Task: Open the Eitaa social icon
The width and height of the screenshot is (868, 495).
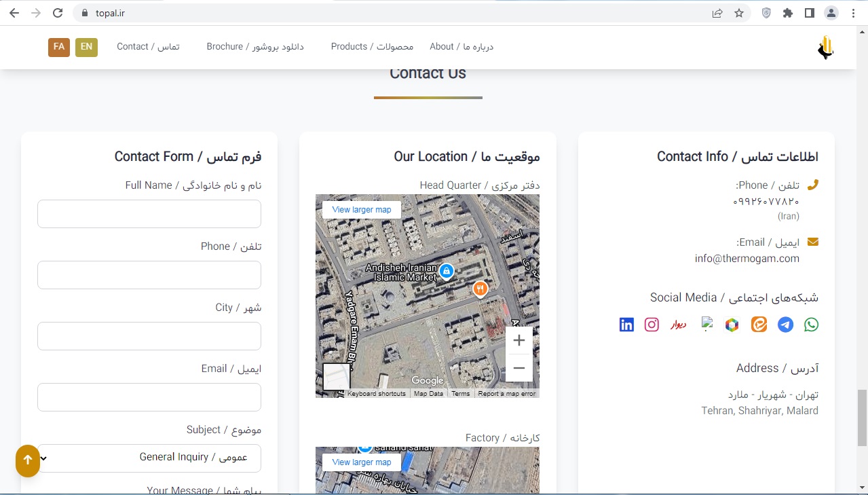Action: coord(758,325)
